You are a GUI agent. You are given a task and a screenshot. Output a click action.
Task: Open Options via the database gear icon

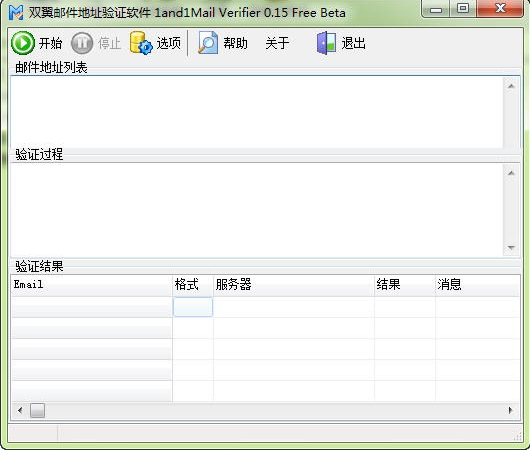[x=141, y=43]
